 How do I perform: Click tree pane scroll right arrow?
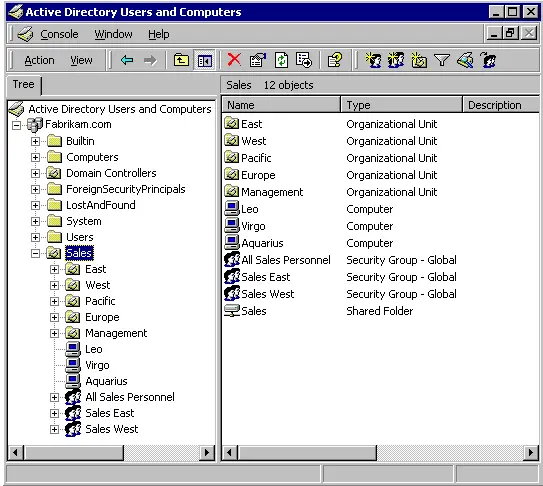(x=207, y=452)
